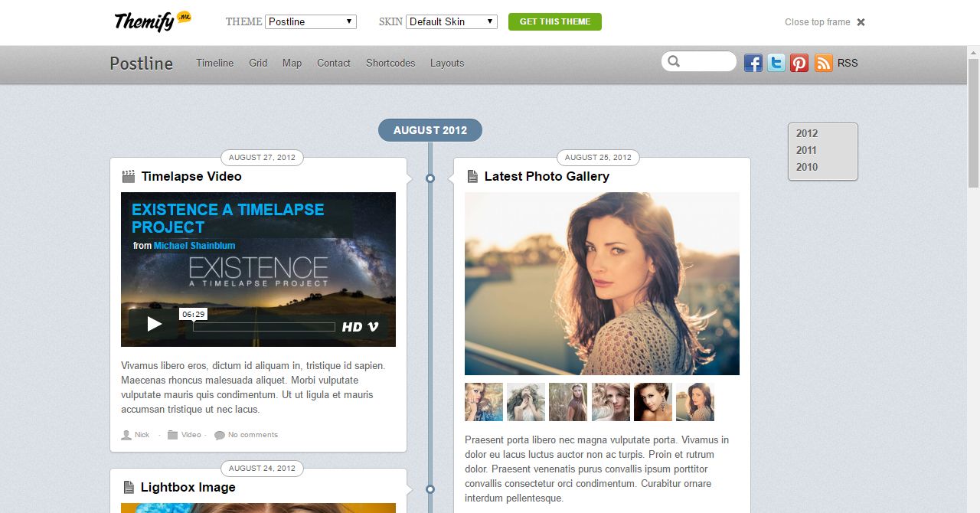Click the author icon beside Nick
Viewport: 980px width, 513px height.
coord(126,435)
